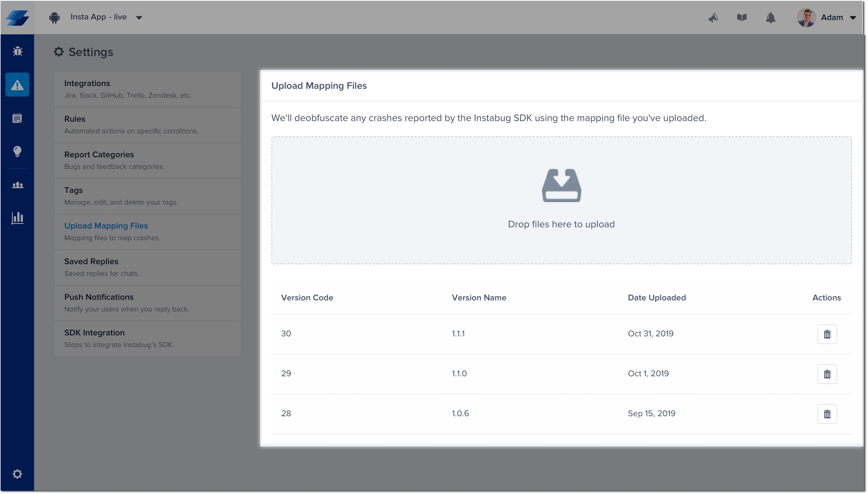Open the Rules settings section
Viewport: 868px width, 494px height.
tap(147, 125)
